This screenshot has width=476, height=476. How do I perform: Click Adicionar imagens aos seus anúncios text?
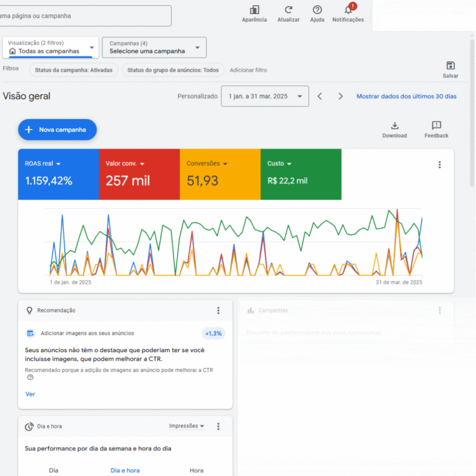[x=87, y=333]
